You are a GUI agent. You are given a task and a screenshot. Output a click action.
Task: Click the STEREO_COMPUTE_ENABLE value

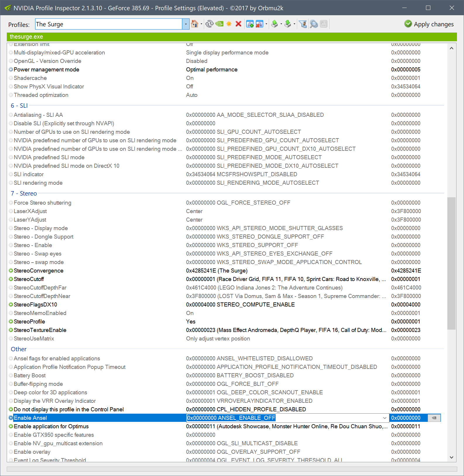[x=240, y=304]
